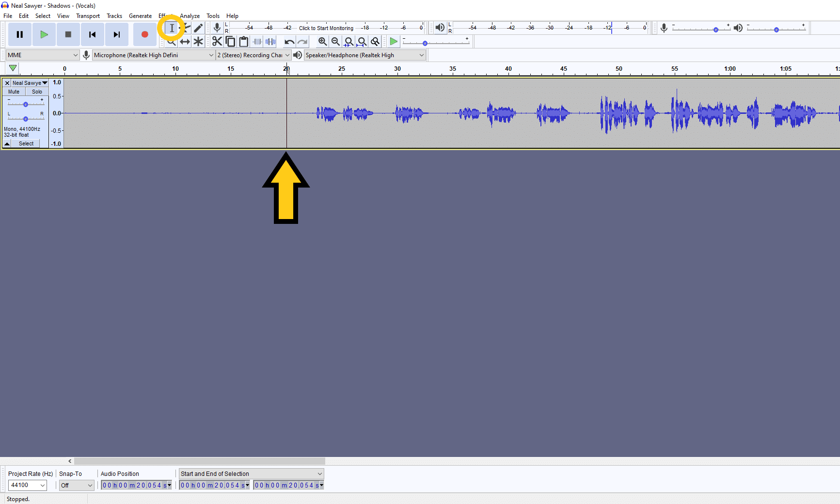Enable Click to Start Monitoring
The image size is (840, 504).
click(326, 28)
